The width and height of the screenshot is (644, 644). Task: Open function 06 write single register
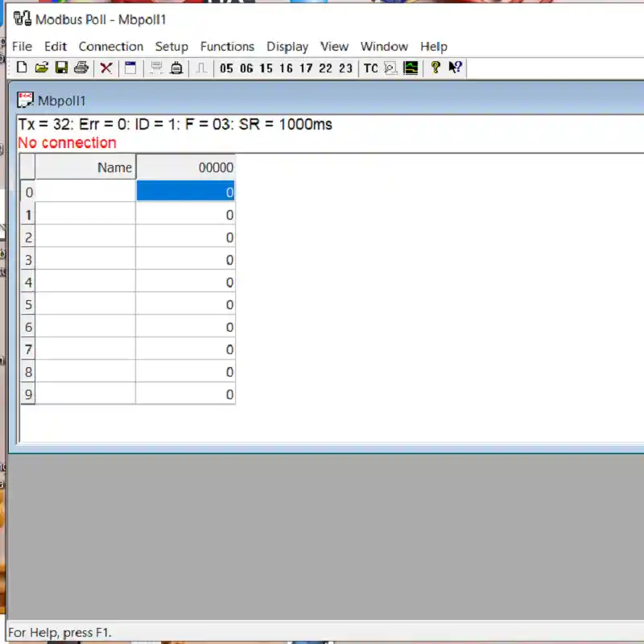(x=246, y=68)
